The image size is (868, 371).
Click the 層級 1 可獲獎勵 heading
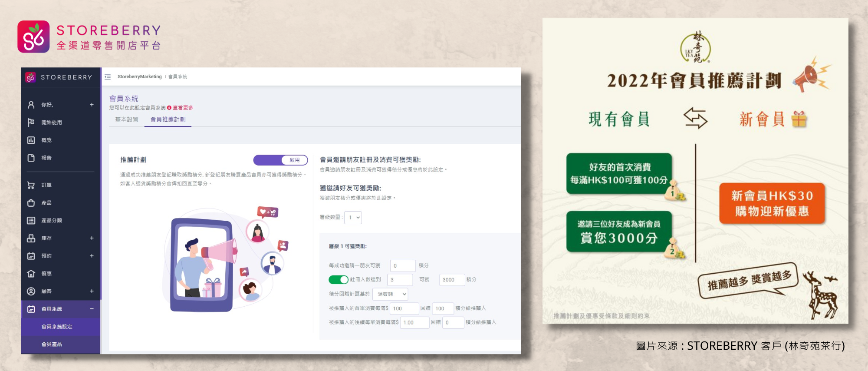(x=348, y=246)
